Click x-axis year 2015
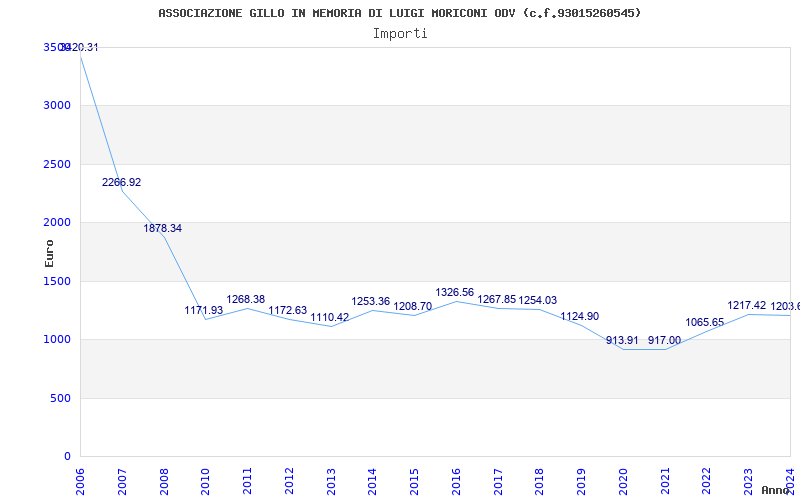The width and height of the screenshot is (800, 500). [x=415, y=482]
